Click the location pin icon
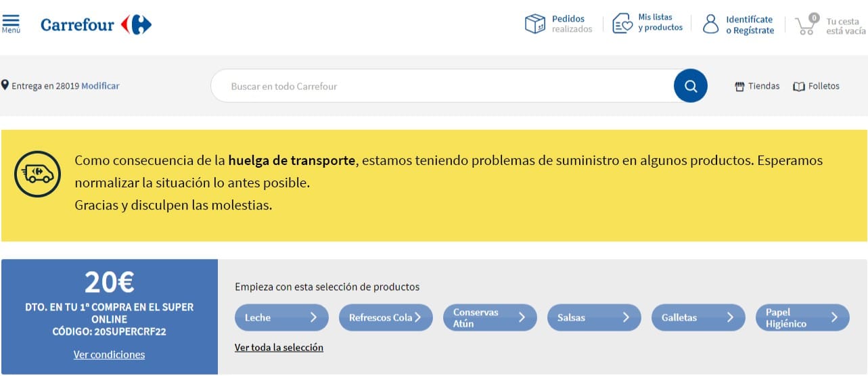Screen dimensions: 868x376 5,85
